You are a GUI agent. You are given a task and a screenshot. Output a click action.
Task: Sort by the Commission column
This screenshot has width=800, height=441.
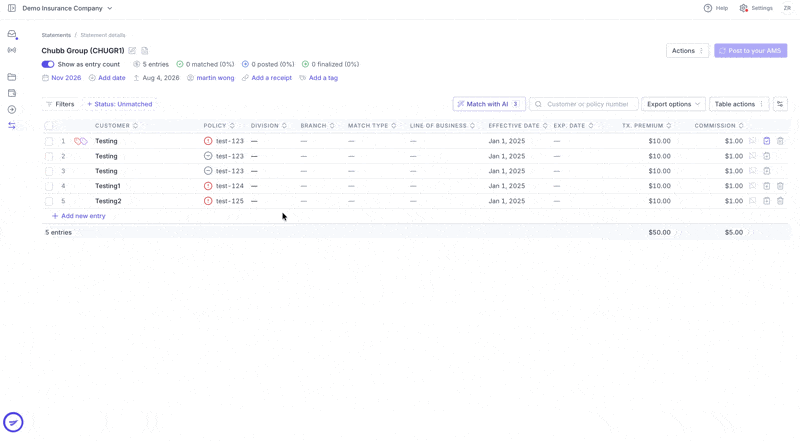tap(719, 126)
